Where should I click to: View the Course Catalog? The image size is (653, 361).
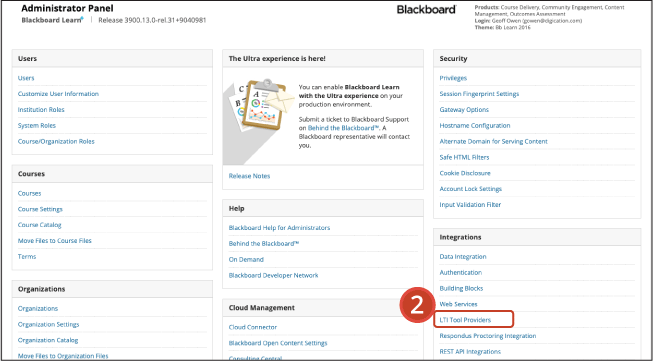pos(40,225)
